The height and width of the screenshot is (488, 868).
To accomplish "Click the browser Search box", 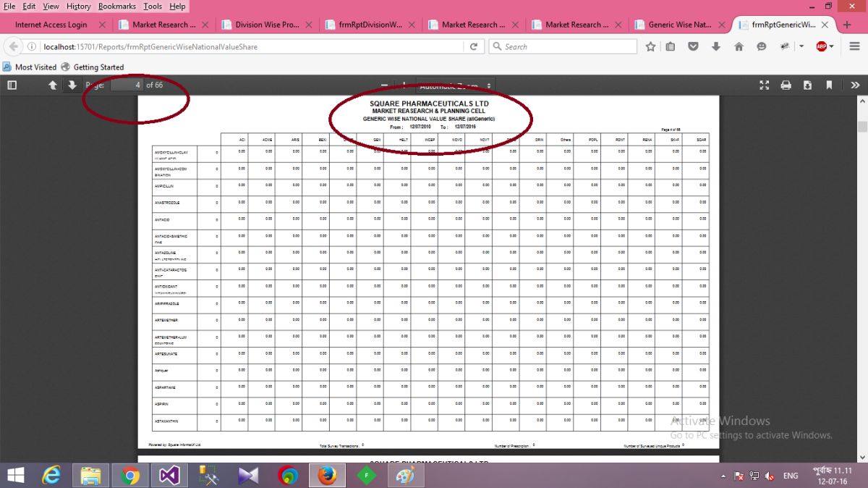I will click(563, 46).
